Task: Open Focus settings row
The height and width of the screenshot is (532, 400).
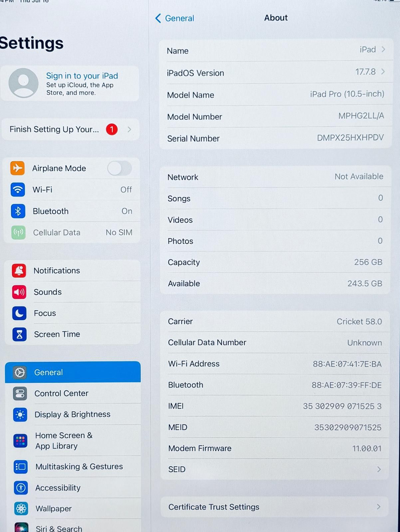Action: 73,313
